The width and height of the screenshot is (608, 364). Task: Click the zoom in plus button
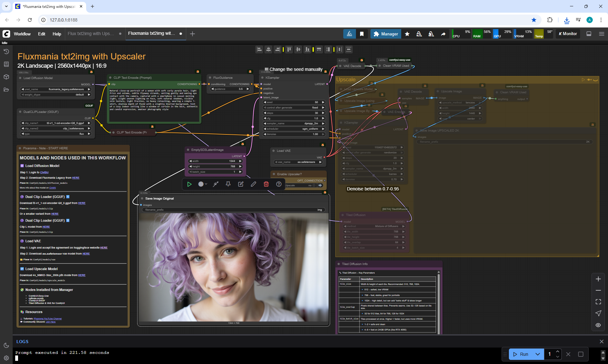[598, 279]
